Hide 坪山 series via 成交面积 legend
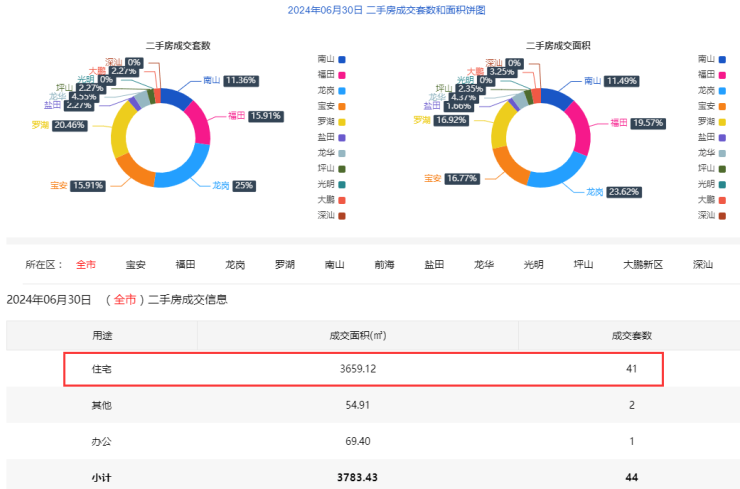The image size is (740, 489). (722, 168)
